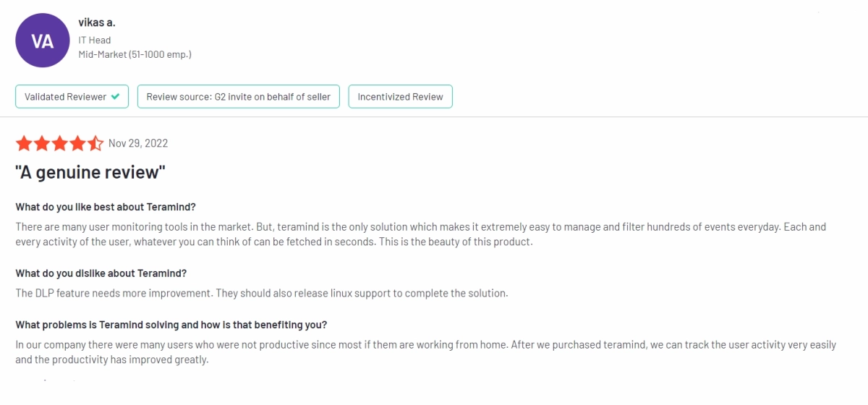Click the "Review source: G2 invite" badge

point(238,97)
